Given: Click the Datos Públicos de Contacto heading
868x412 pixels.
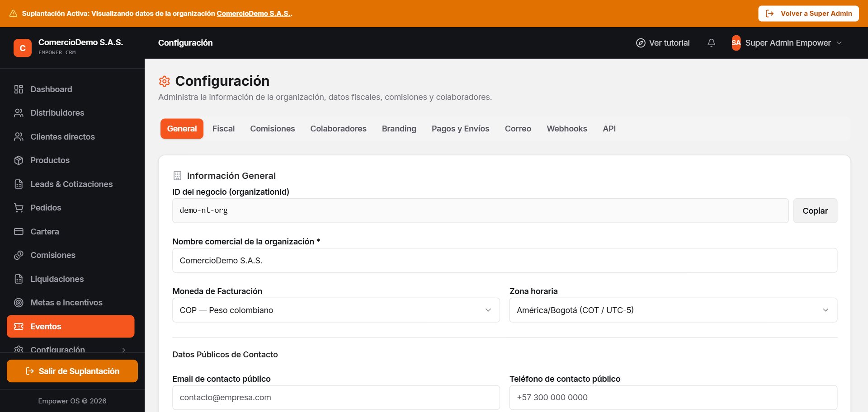Looking at the screenshot, I should (225, 355).
